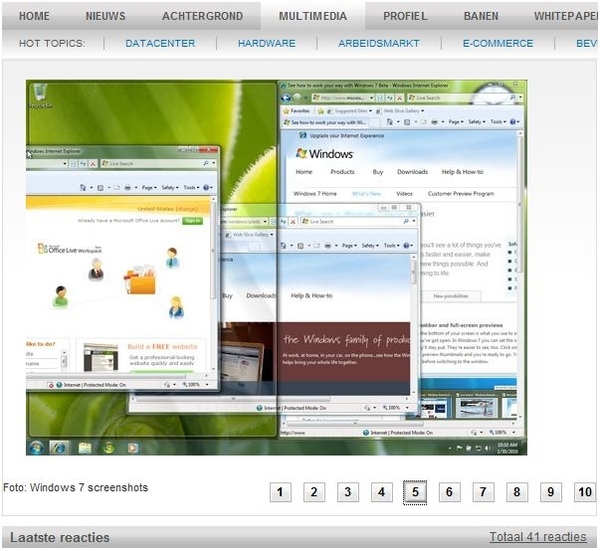Image resolution: width=600 pixels, height=551 pixels.
Task: Click Sign in on Office Live page
Action: 192,221
